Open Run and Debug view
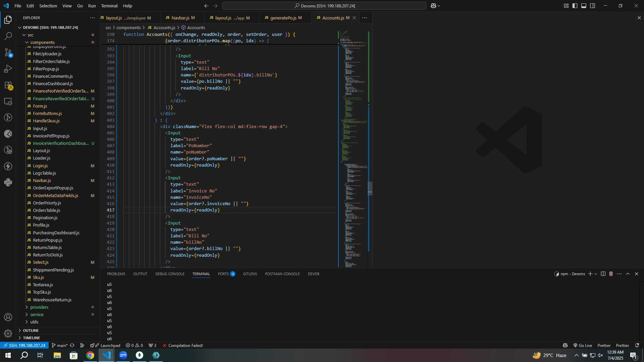 point(8,69)
